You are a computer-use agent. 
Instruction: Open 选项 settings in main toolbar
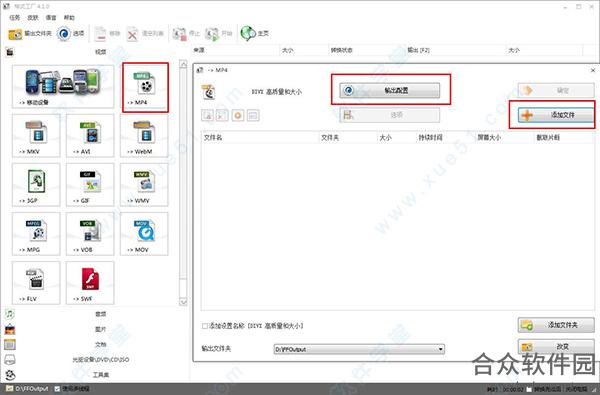coord(71,34)
